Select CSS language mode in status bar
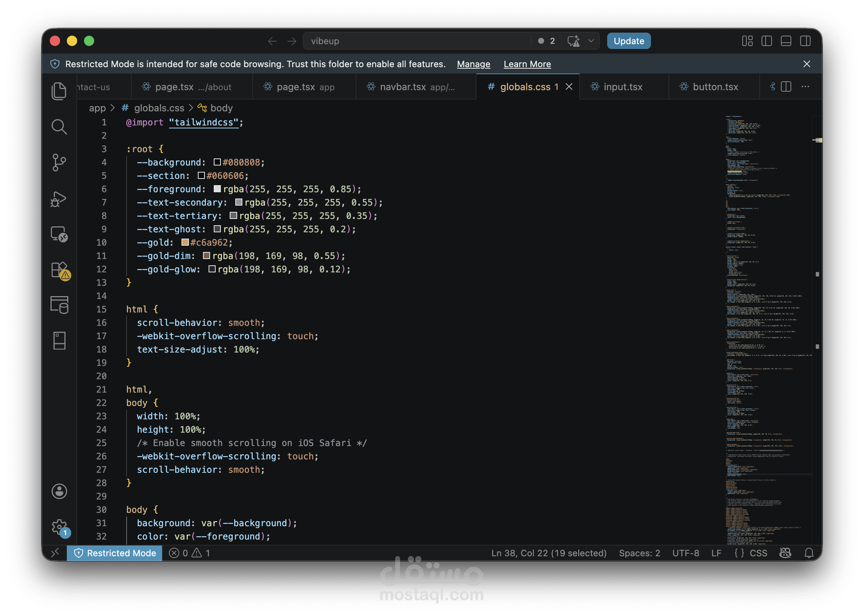Screen dimensions: 864x616 click(758, 553)
